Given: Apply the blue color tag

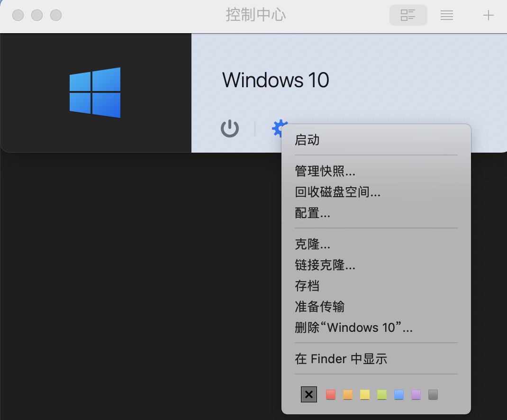Looking at the screenshot, I should click(399, 394).
